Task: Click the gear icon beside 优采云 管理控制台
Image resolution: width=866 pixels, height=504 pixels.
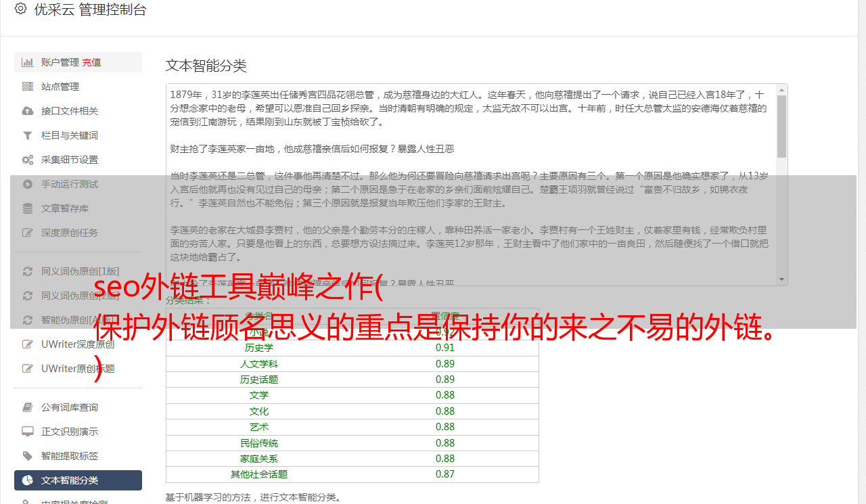Action: (20, 9)
